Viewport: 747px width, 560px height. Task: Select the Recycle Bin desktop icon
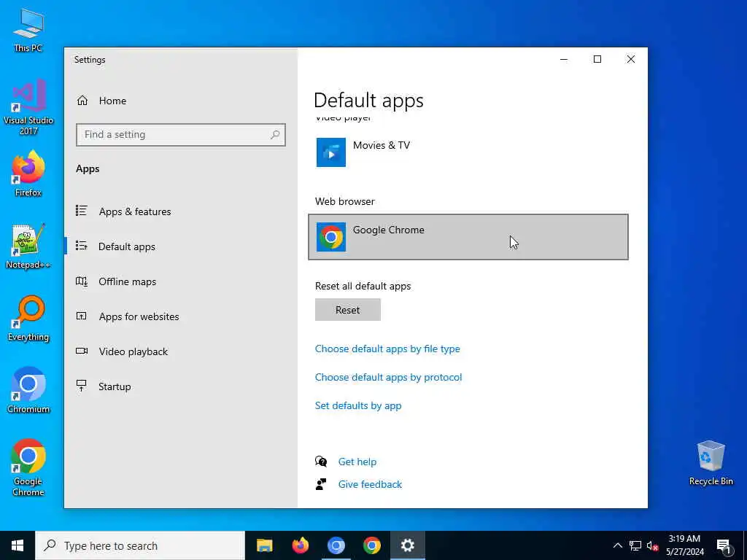pyautogui.click(x=711, y=463)
